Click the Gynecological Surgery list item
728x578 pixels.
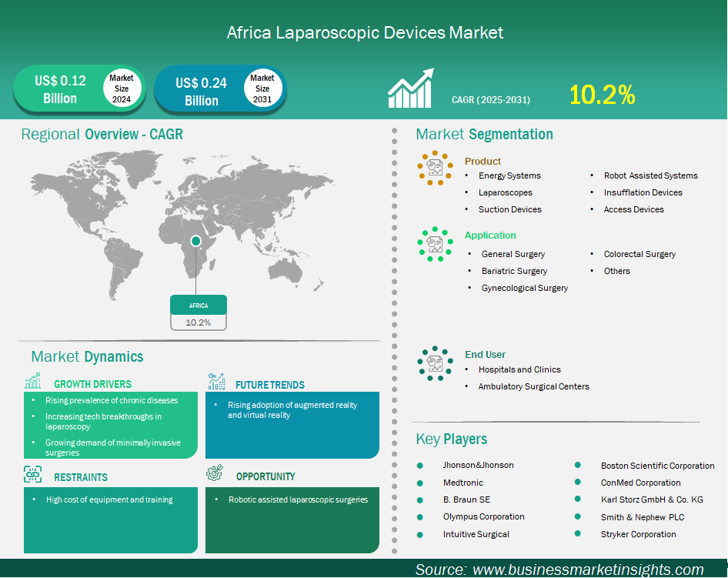click(525, 288)
